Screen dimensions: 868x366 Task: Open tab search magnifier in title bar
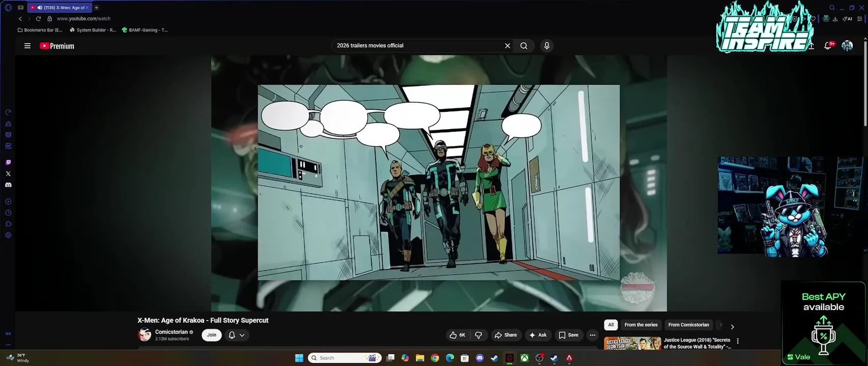point(832,8)
